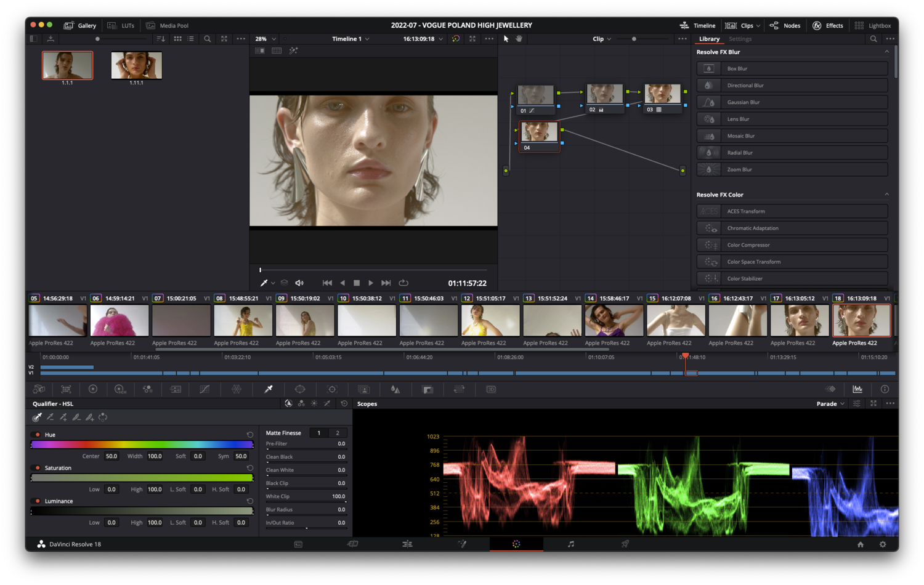Screen dimensions: 924x585
Task: Toggle the Nodes panel button
Action: 785,26
